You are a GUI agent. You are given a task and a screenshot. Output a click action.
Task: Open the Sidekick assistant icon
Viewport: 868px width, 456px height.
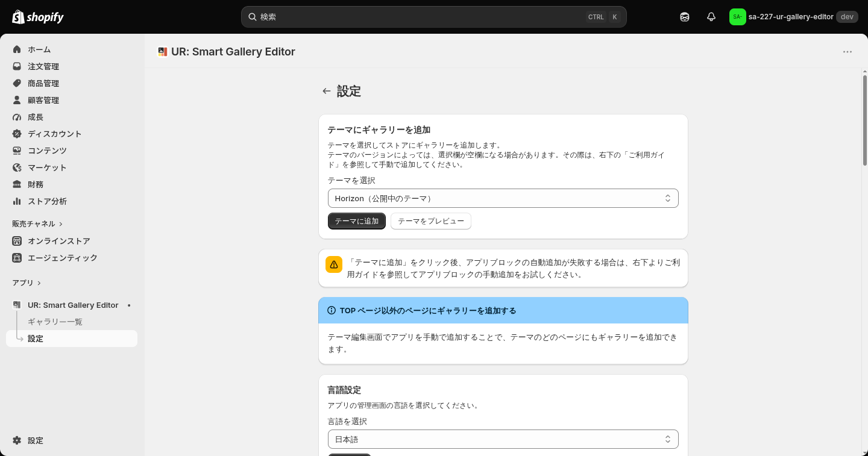pos(685,17)
